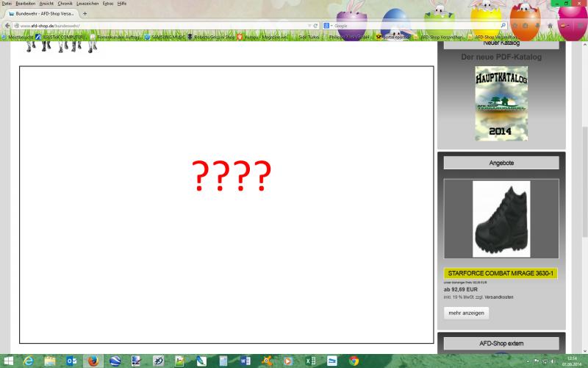The image size is (588, 368).
Task: Click the black combat boot product image
Action: pos(501,219)
